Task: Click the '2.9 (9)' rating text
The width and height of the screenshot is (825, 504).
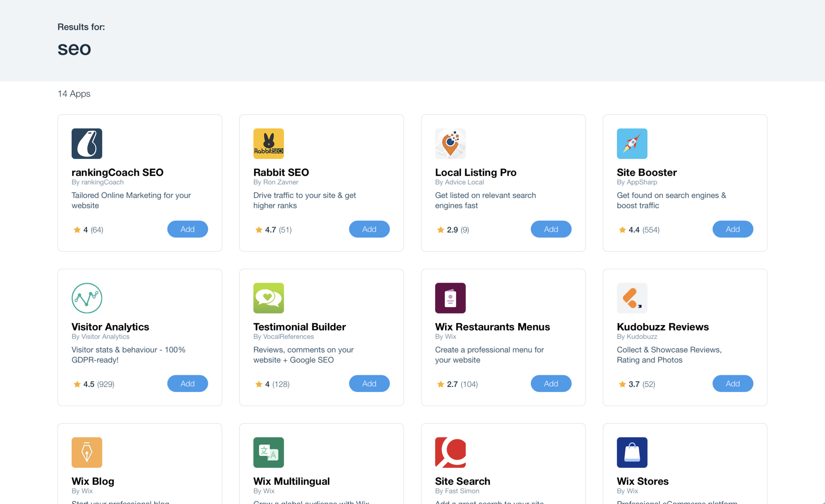Action: pos(458,230)
